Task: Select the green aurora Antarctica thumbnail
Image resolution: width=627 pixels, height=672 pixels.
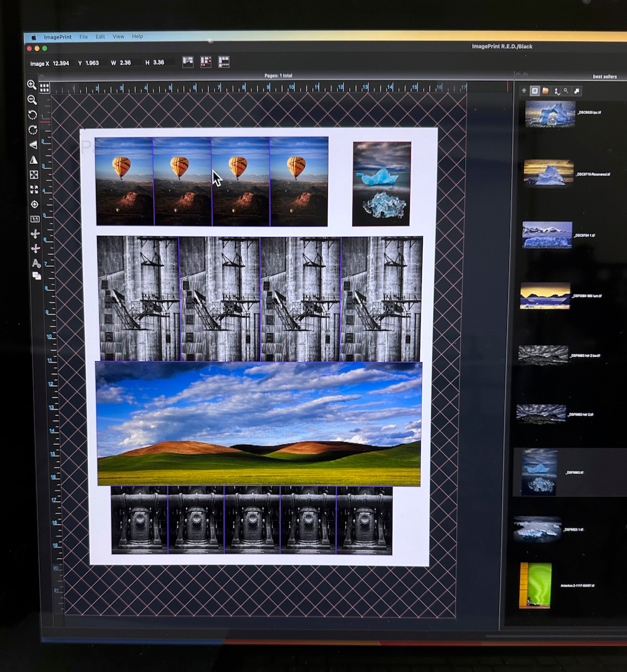Action: tap(535, 586)
